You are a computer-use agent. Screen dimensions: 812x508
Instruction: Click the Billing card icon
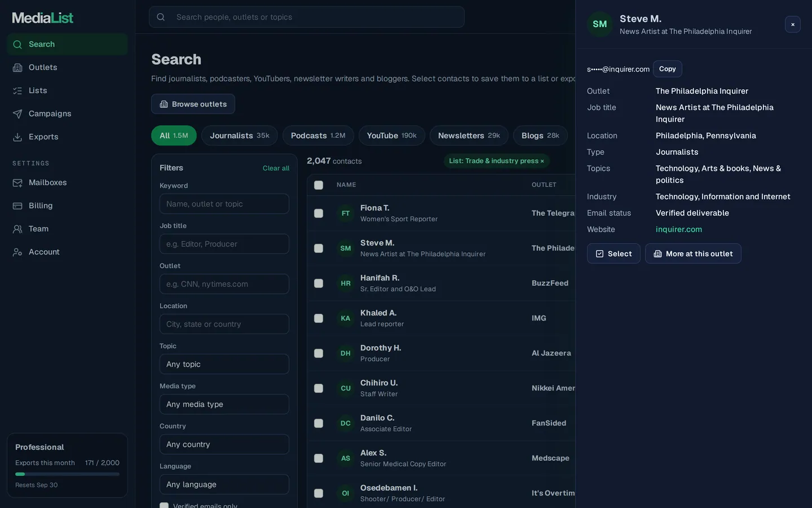click(17, 206)
